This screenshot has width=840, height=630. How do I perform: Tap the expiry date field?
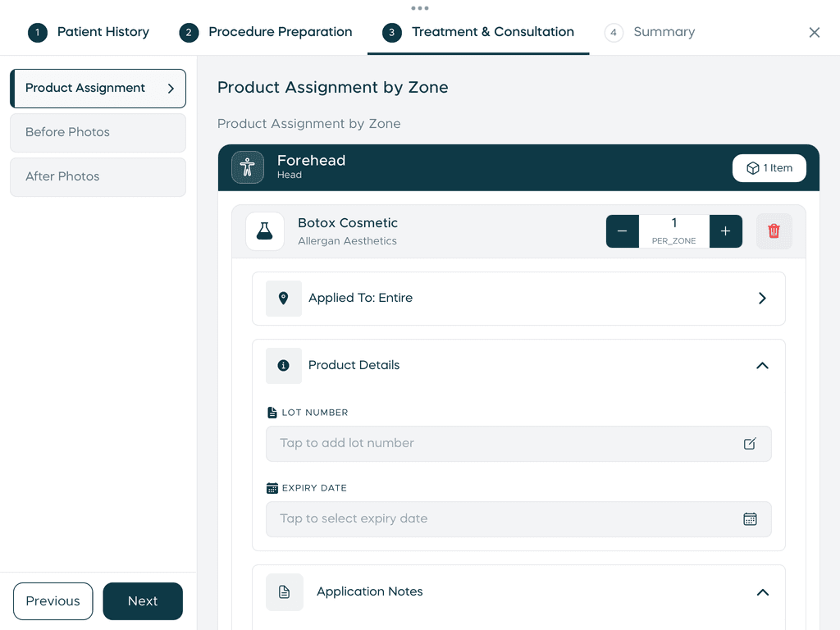click(x=518, y=519)
